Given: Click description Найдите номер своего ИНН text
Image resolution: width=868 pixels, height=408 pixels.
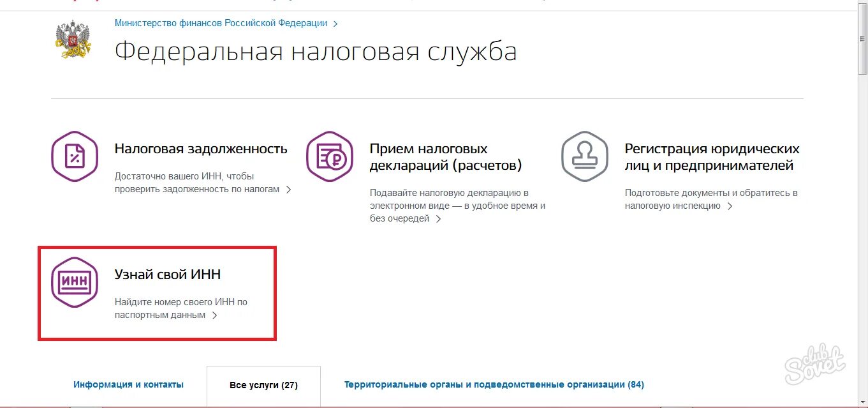Looking at the screenshot, I should (180, 308).
